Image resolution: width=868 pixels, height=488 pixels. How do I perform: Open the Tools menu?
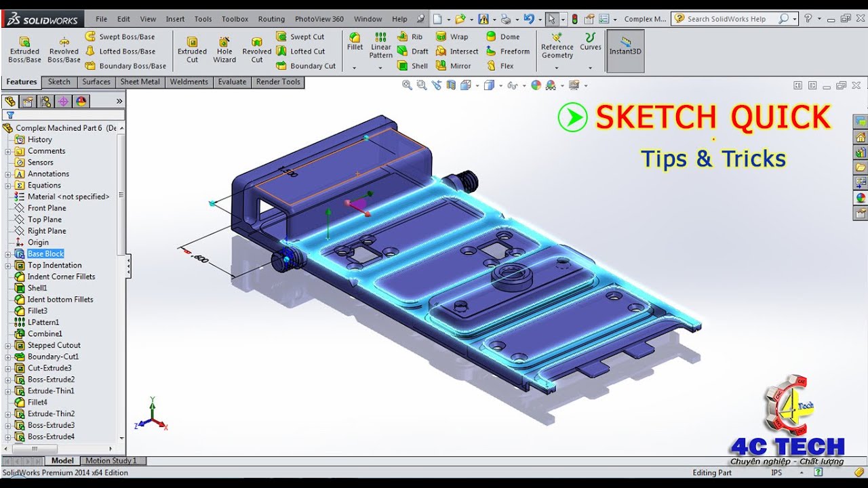tap(203, 19)
